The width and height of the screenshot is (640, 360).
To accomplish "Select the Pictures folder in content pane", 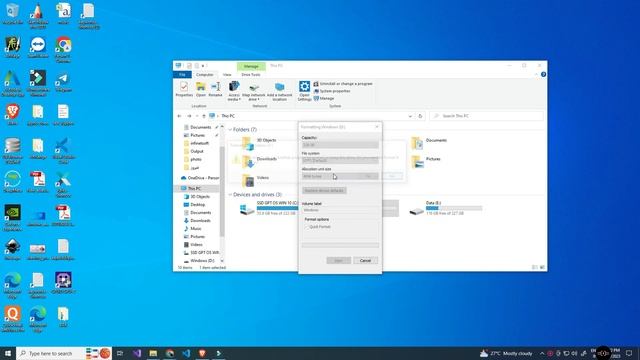I will [426, 162].
